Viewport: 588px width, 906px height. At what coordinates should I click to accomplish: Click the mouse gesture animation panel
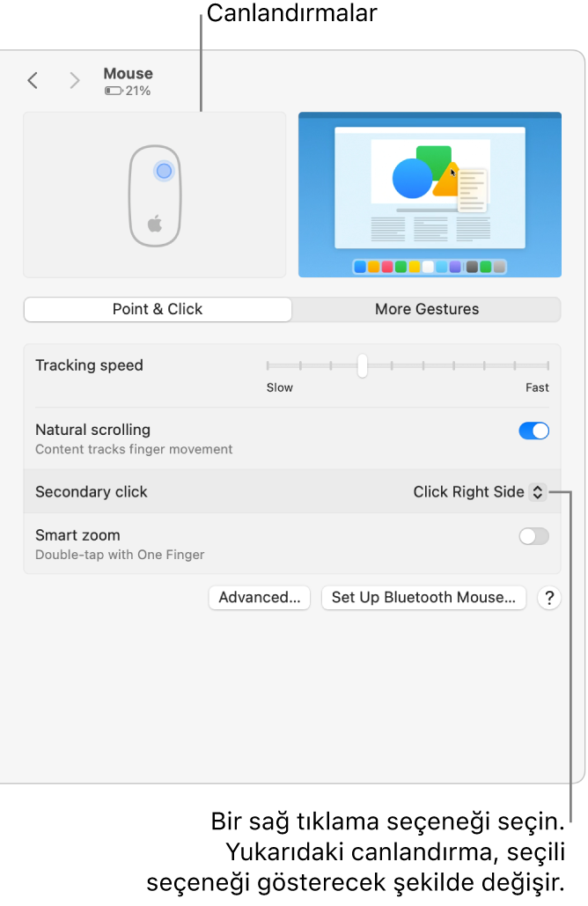(x=155, y=195)
